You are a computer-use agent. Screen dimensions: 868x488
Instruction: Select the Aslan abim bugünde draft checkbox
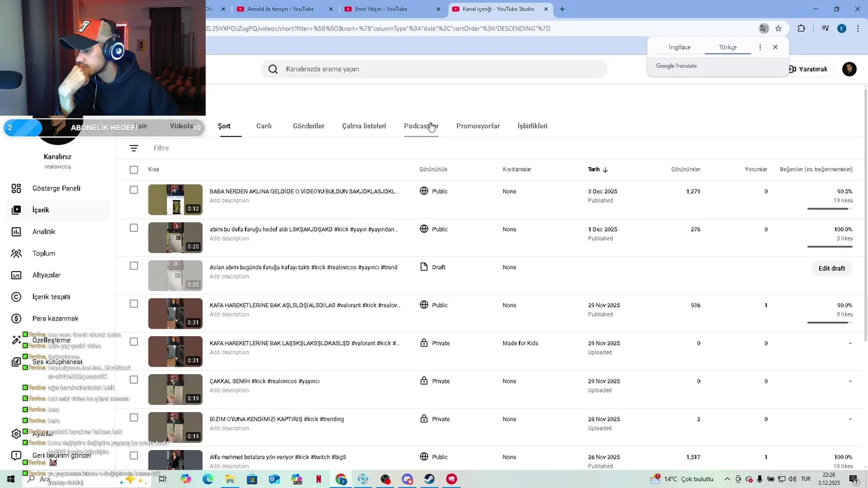tap(134, 266)
